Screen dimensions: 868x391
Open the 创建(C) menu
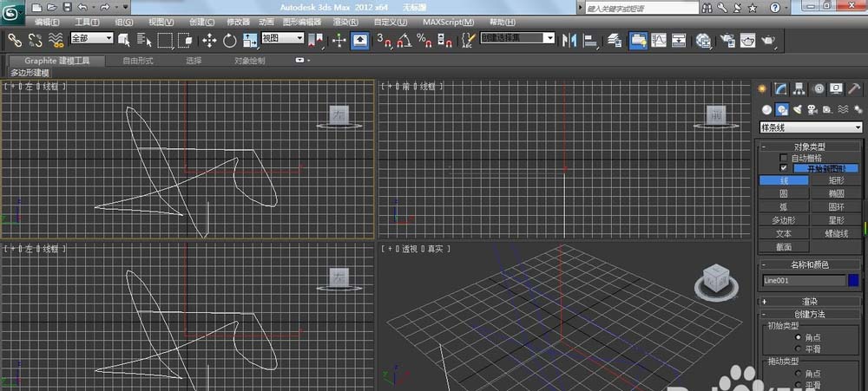[201, 21]
